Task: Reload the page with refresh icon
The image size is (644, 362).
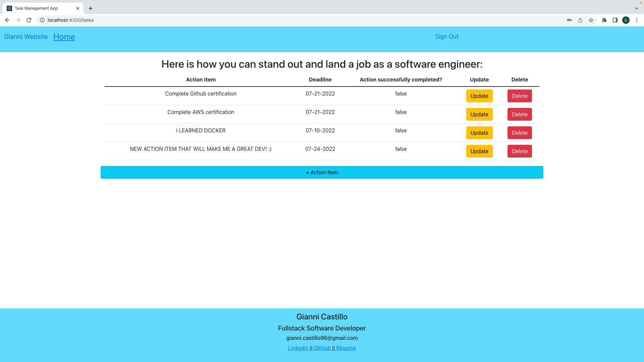Action: coord(29,20)
